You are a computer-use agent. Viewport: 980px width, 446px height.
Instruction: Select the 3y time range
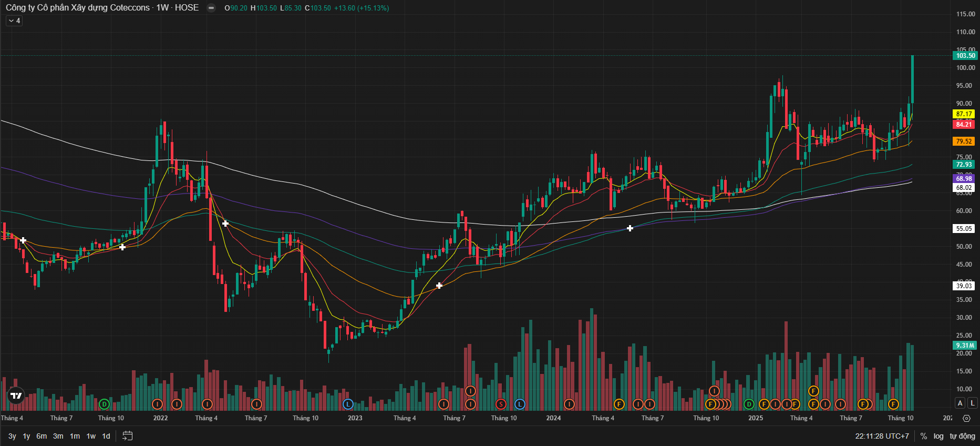click(12, 436)
